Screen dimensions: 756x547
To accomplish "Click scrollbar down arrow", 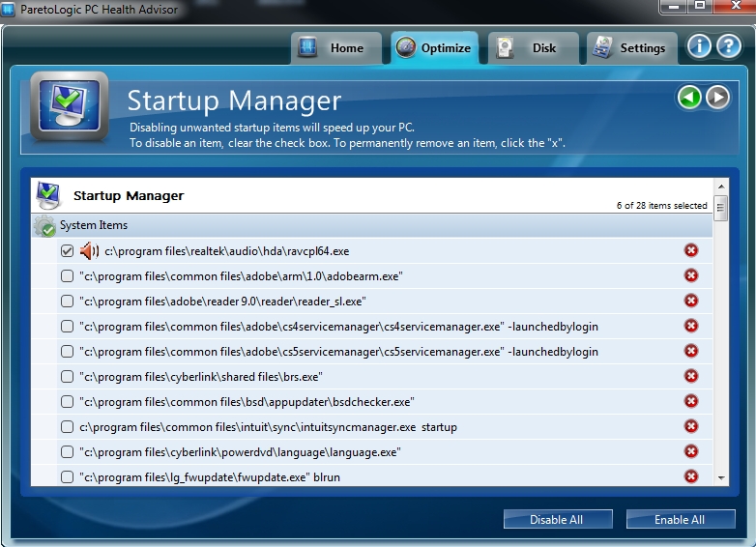I will pyautogui.click(x=721, y=477).
